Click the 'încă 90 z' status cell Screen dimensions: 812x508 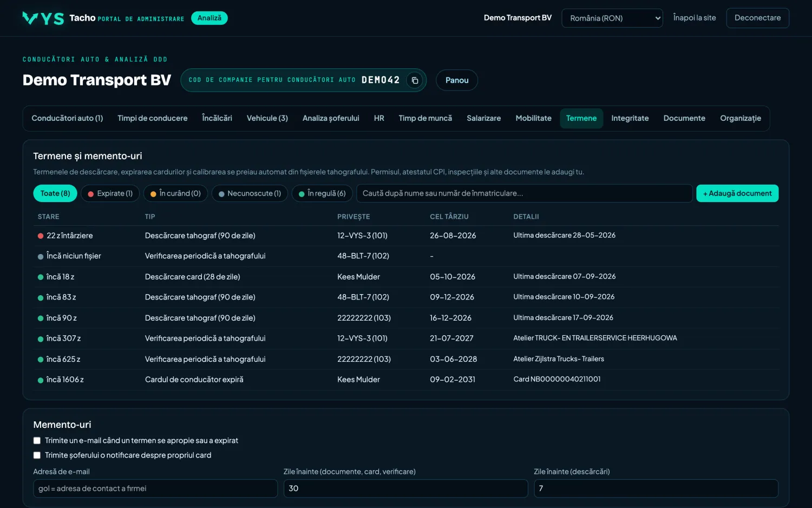(57, 318)
